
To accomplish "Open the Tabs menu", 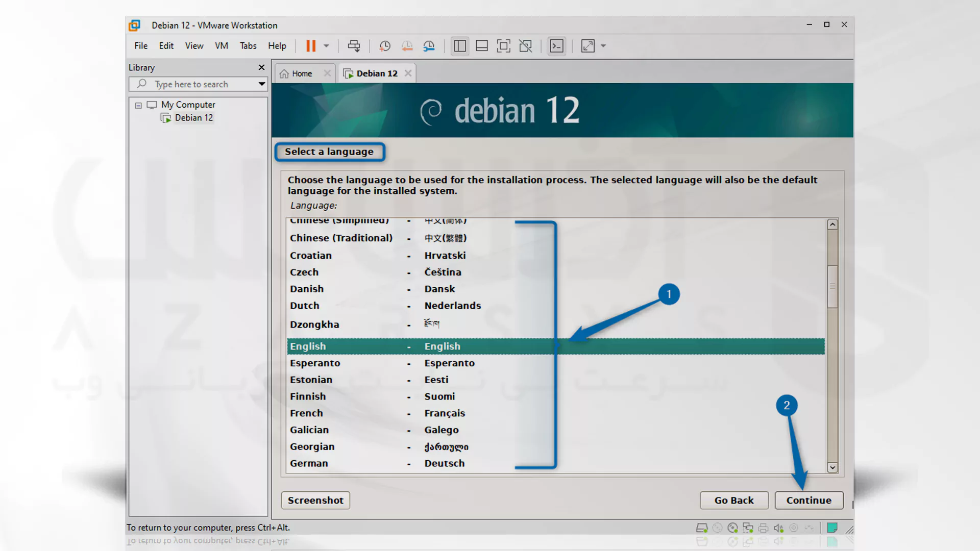I will click(248, 46).
